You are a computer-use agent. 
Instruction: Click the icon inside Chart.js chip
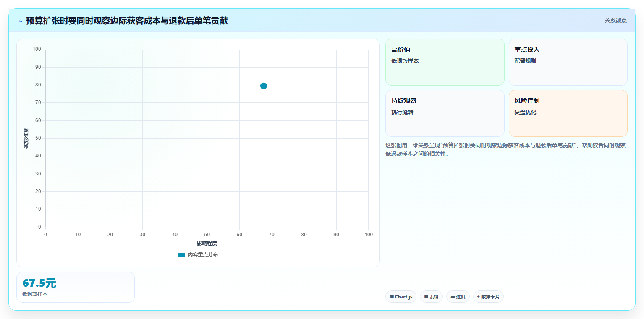pyautogui.click(x=392, y=297)
